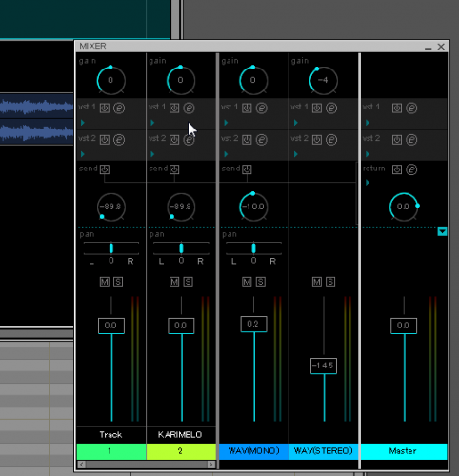This screenshot has height=476, width=459.
Task: Click send level knob showing -10.0
Action: pyautogui.click(x=253, y=207)
